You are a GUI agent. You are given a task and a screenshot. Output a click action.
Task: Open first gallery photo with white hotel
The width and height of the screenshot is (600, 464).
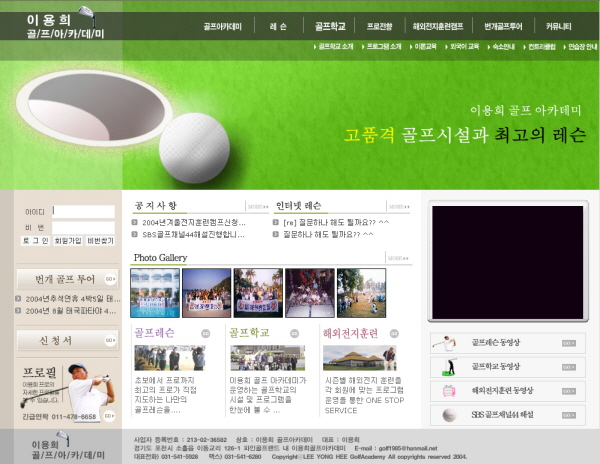pos(155,293)
